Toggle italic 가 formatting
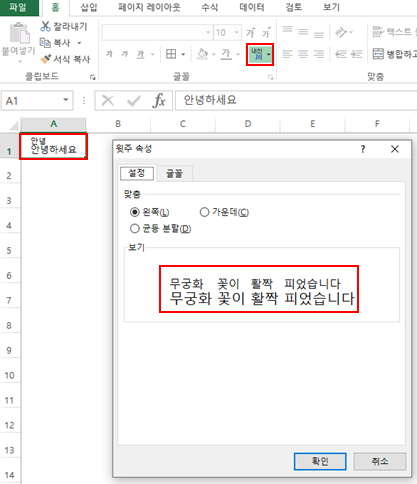The width and height of the screenshot is (417, 484). point(125,54)
